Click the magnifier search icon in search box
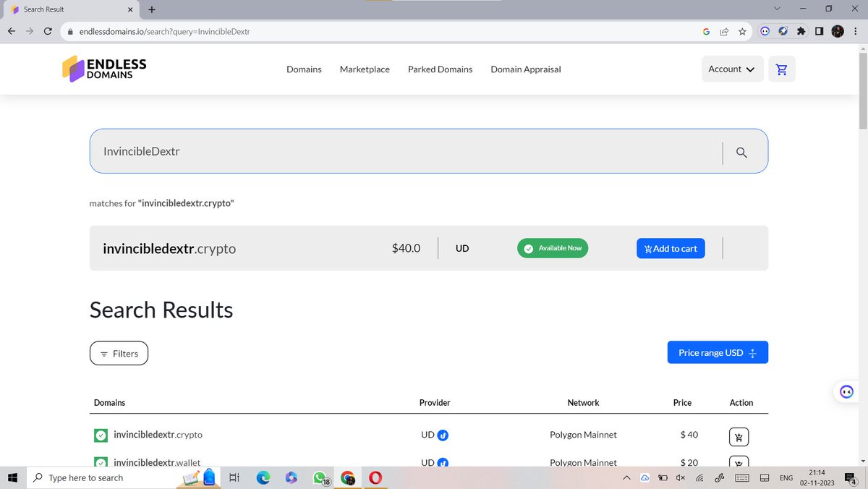This screenshot has width=868, height=489. tap(741, 152)
